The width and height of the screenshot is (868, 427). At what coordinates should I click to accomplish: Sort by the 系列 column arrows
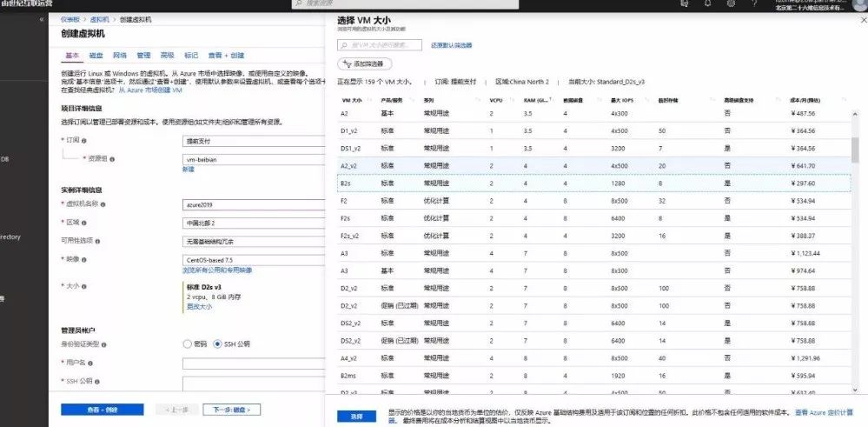click(x=480, y=100)
